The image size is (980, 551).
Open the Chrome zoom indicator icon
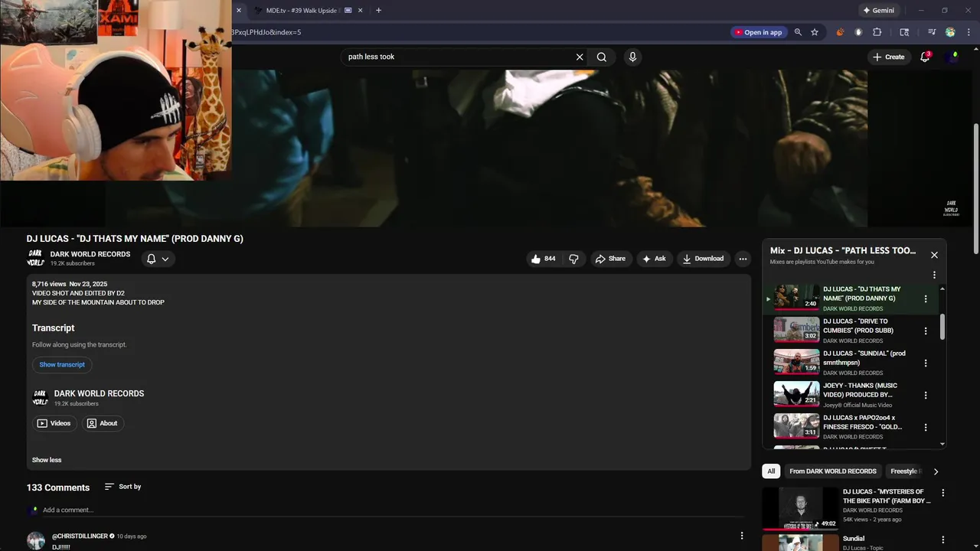pos(798,32)
